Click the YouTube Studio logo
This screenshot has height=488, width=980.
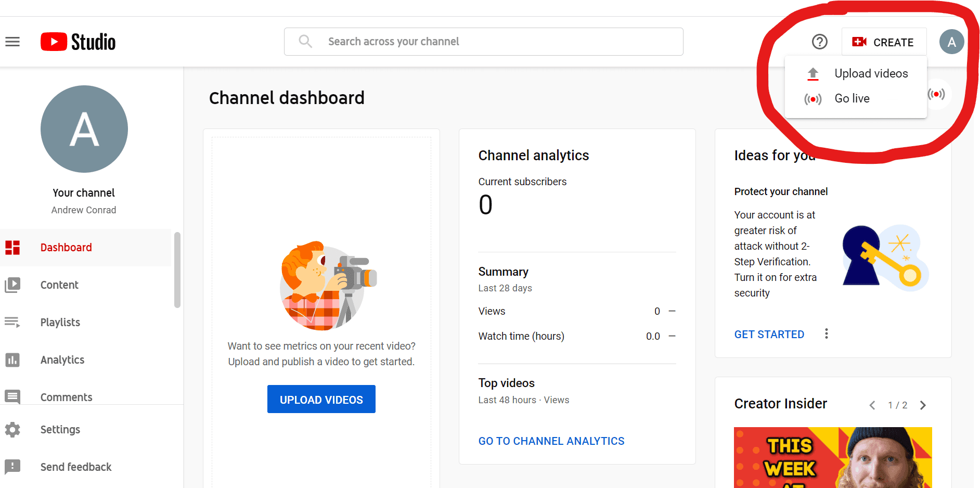point(78,42)
